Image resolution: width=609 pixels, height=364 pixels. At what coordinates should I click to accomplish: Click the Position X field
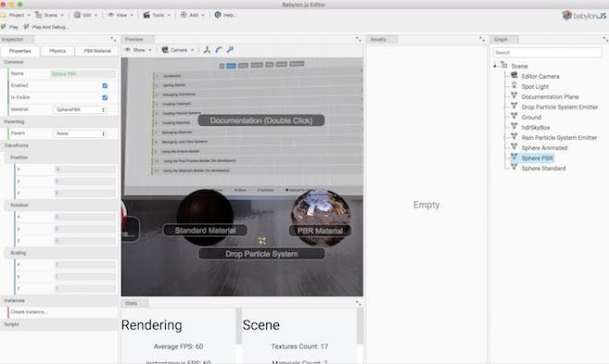coord(84,169)
